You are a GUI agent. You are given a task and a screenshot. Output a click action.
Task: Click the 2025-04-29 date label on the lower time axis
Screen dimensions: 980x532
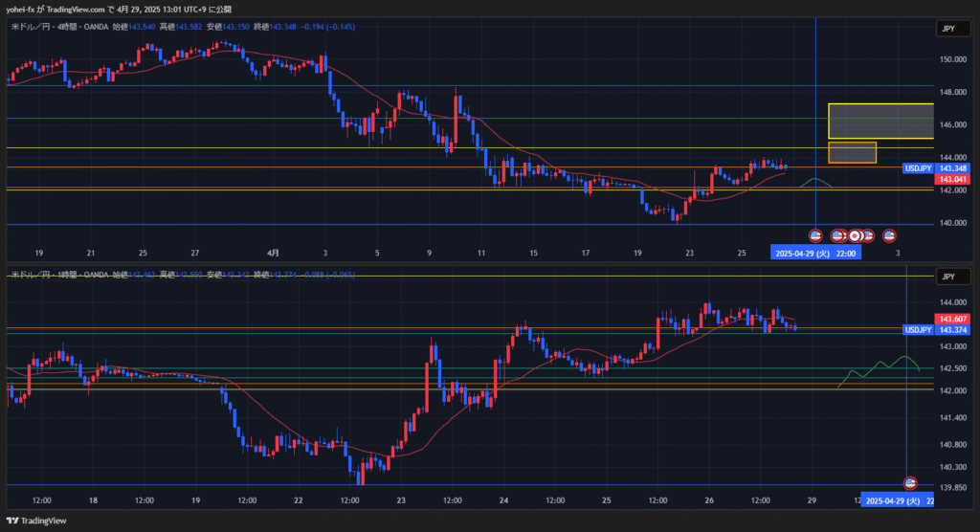[900, 500]
